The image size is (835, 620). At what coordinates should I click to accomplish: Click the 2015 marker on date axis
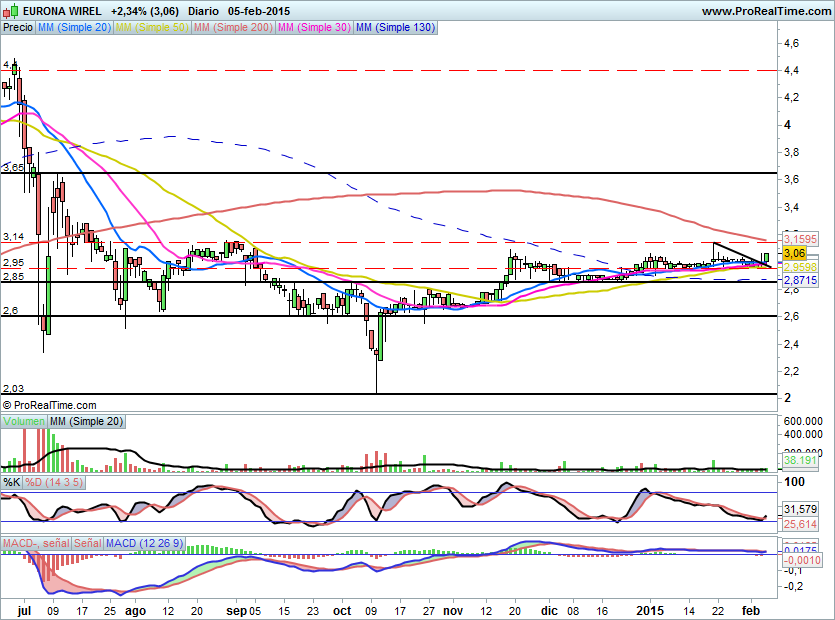tap(650, 609)
